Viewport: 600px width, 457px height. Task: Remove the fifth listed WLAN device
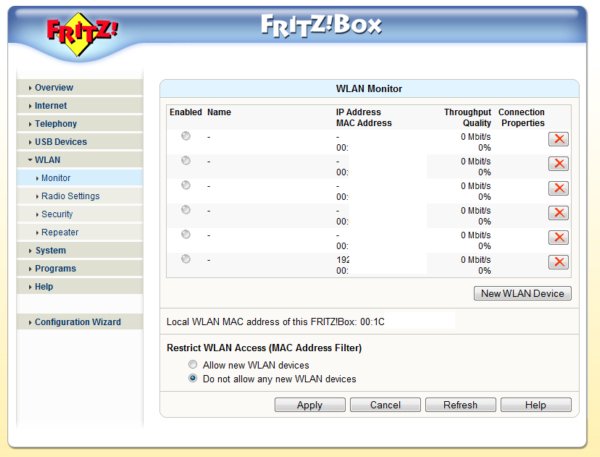559,237
